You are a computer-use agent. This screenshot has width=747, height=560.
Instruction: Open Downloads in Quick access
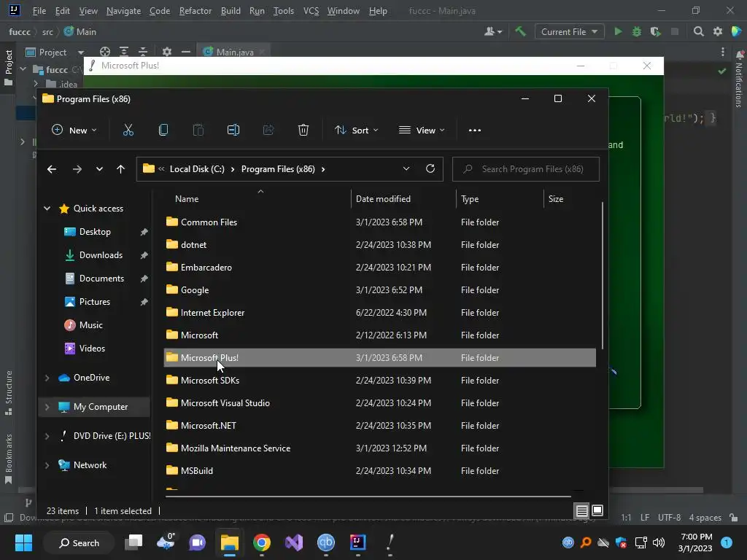(101, 255)
